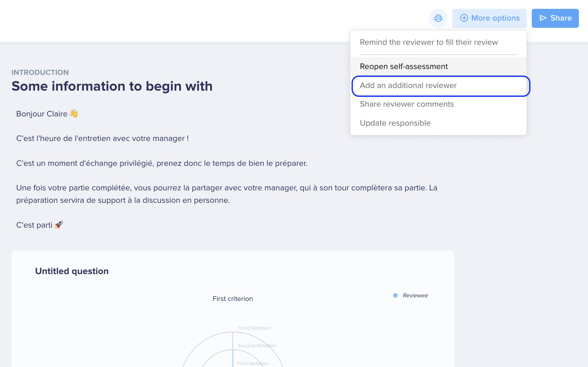Click the printer icon
The width and height of the screenshot is (588, 367).
tap(438, 18)
